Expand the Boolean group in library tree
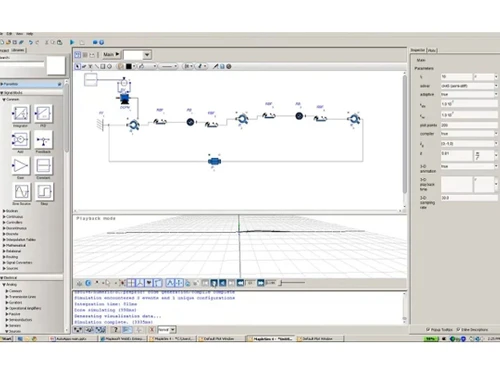The image size is (500, 375). (x=4, y=211)
